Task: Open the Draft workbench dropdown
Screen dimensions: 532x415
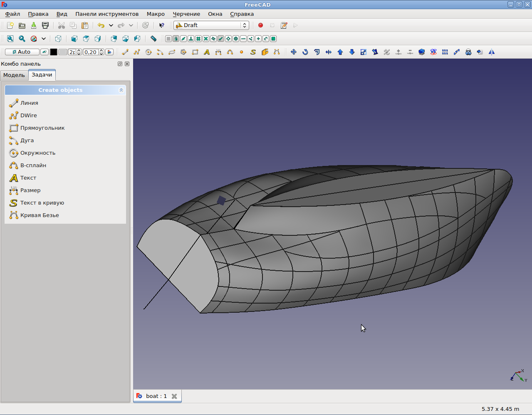Action: pyautogui.click(x=211, y=25)
